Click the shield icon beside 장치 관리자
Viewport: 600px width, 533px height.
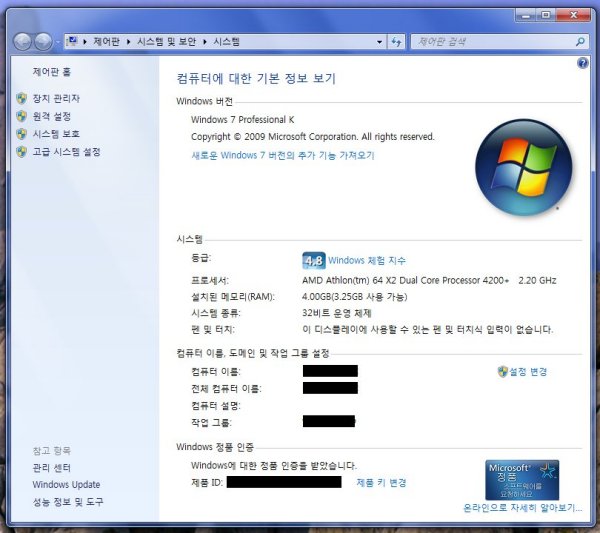coord(21,98)
